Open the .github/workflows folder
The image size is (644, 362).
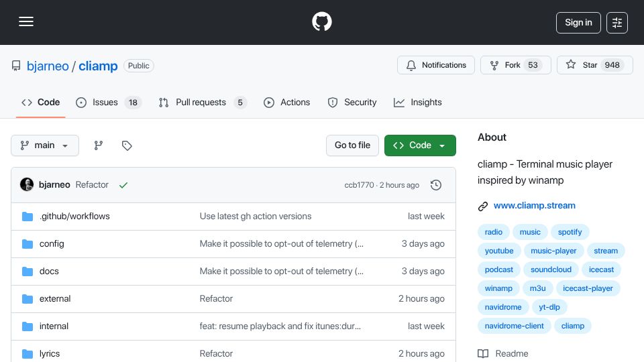[x=74, y=217]
